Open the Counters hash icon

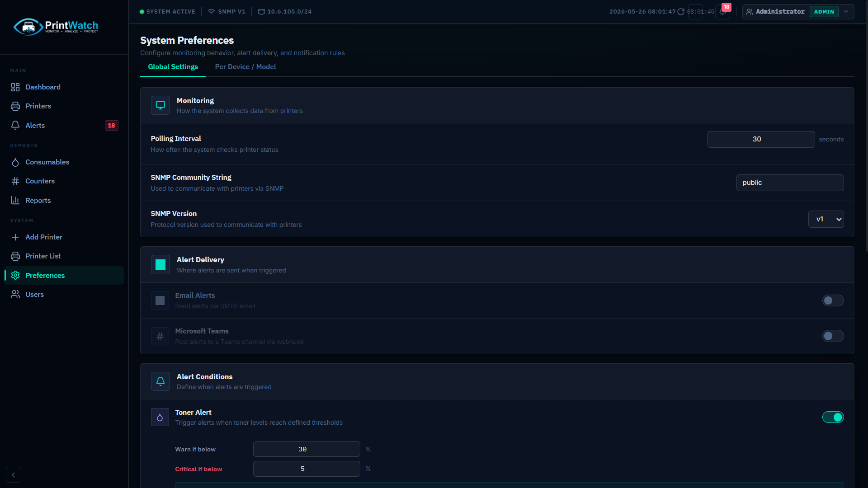tap(15, 181)
